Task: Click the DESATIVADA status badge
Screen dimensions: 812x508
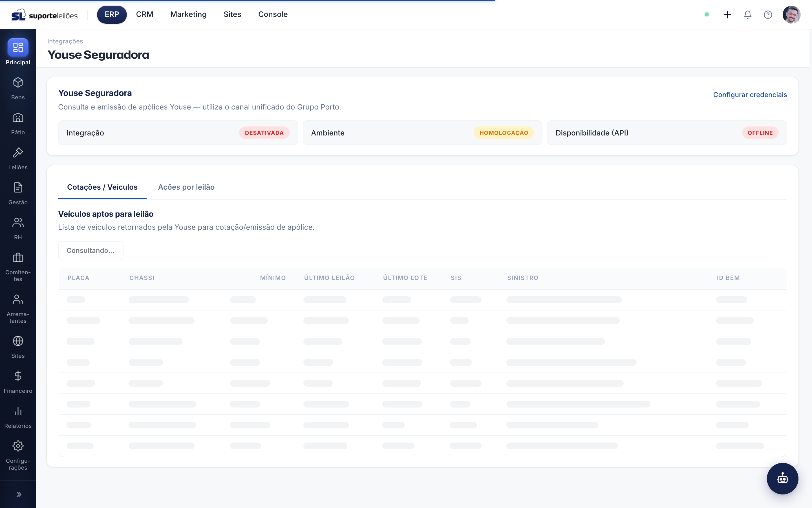Action: 264,133
